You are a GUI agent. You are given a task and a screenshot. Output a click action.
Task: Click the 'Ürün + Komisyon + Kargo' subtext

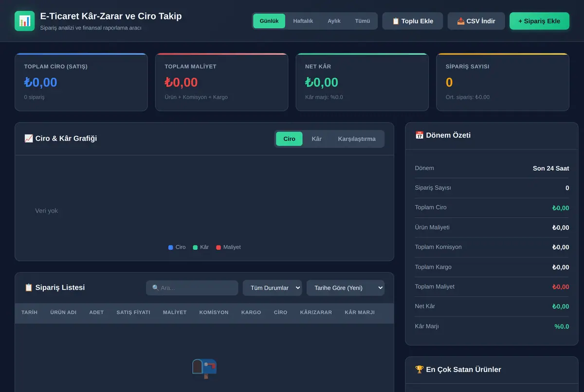tap(196, 97)
